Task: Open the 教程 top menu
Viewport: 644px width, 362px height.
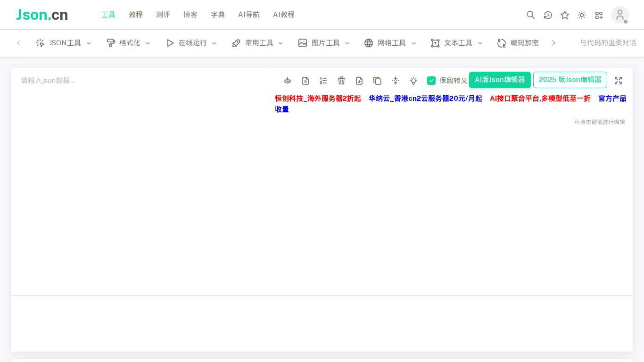Action: 136,15
